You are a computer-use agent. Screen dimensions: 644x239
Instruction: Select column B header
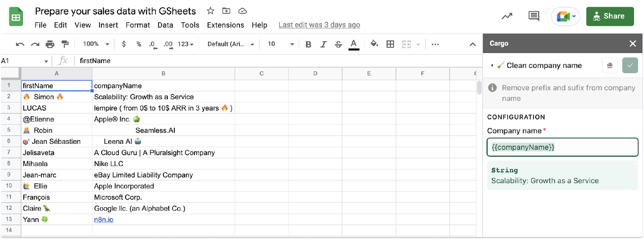[x=163, y=74]
